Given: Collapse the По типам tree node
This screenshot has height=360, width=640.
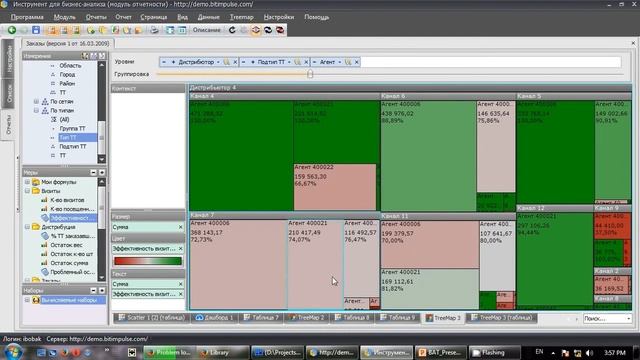Looking at the screenshot, I should (36, 110).
